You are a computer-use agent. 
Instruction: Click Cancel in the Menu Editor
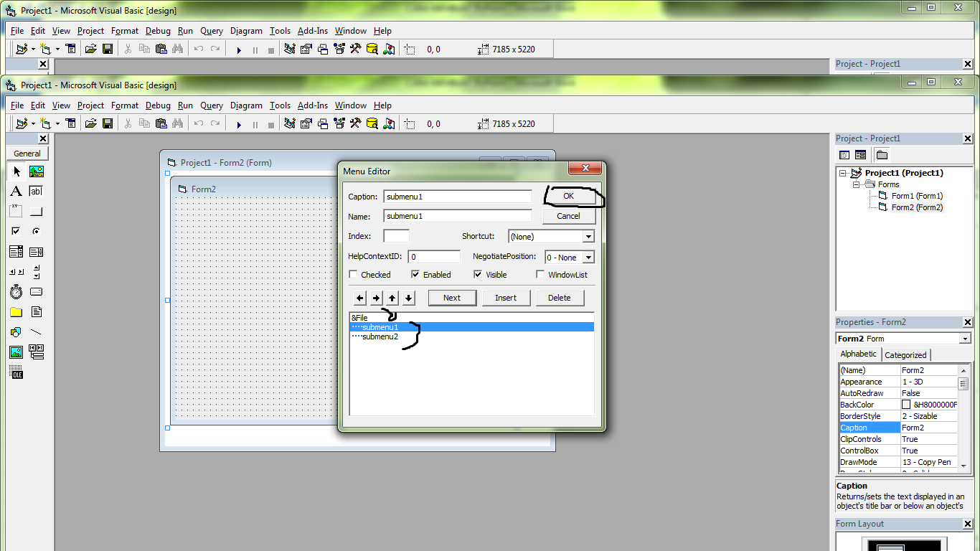tap(568, 216)
